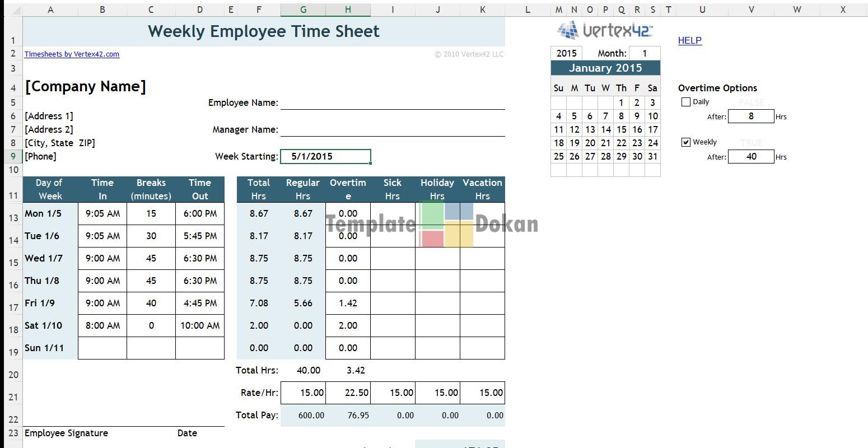The width and height of the screenshot is (868, 448).
Task: Enable the Daily overtime checkbox
Action: click(686, 102)
